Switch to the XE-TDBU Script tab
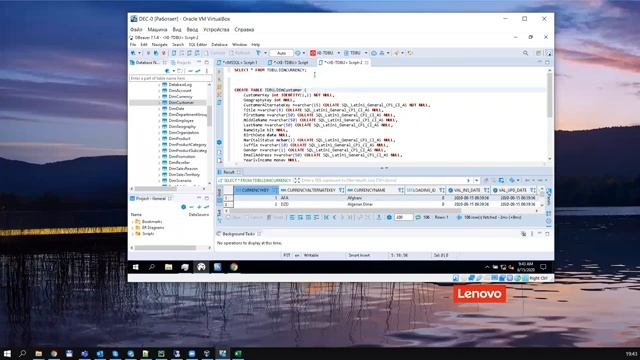This screenshot has width=640, height=360. click(x=291, y=62)
